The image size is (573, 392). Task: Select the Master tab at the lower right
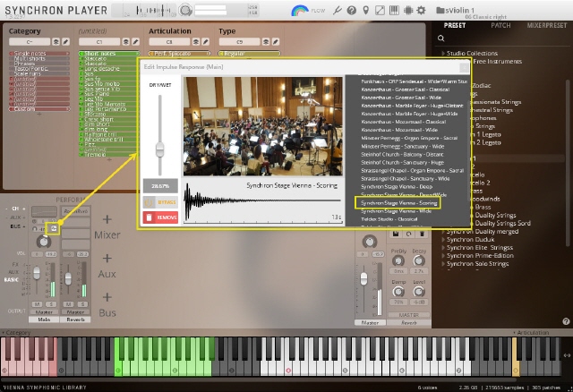click(x=370, y=322)
